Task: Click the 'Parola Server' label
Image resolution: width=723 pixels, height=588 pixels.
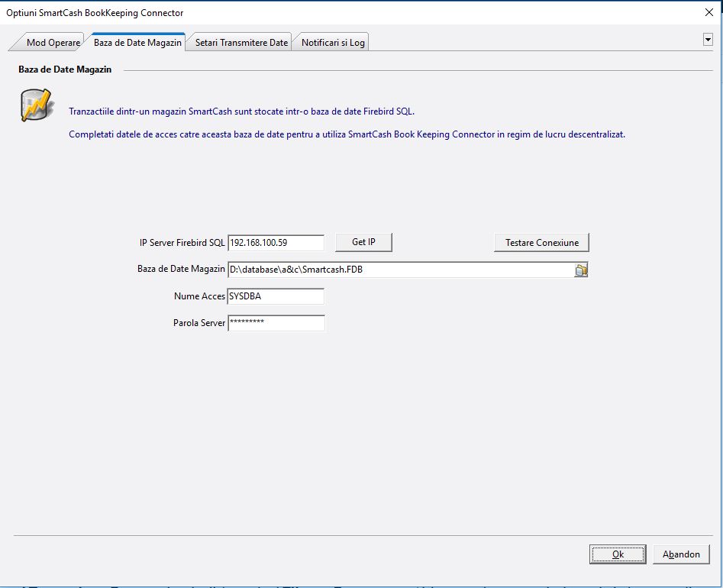Action: click(x=199, y=323)
